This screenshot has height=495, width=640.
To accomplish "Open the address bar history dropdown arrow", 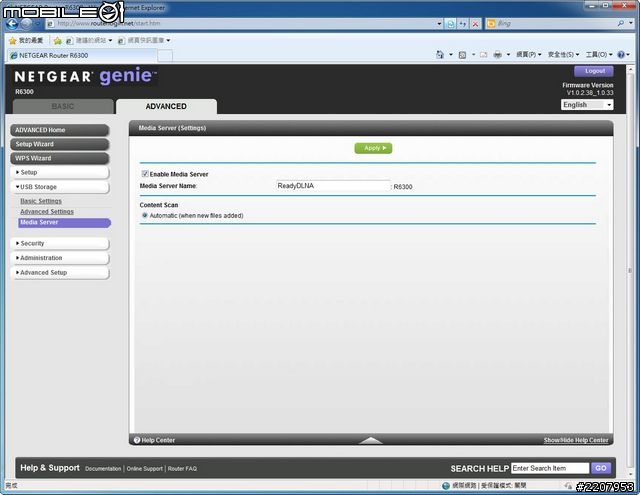I will [x=439, y=24].
